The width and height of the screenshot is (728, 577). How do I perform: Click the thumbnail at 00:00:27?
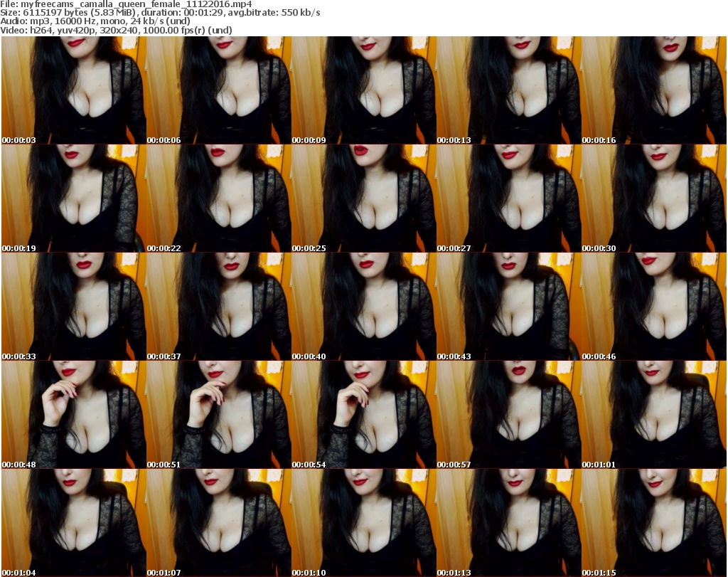(x=509, y=198)
